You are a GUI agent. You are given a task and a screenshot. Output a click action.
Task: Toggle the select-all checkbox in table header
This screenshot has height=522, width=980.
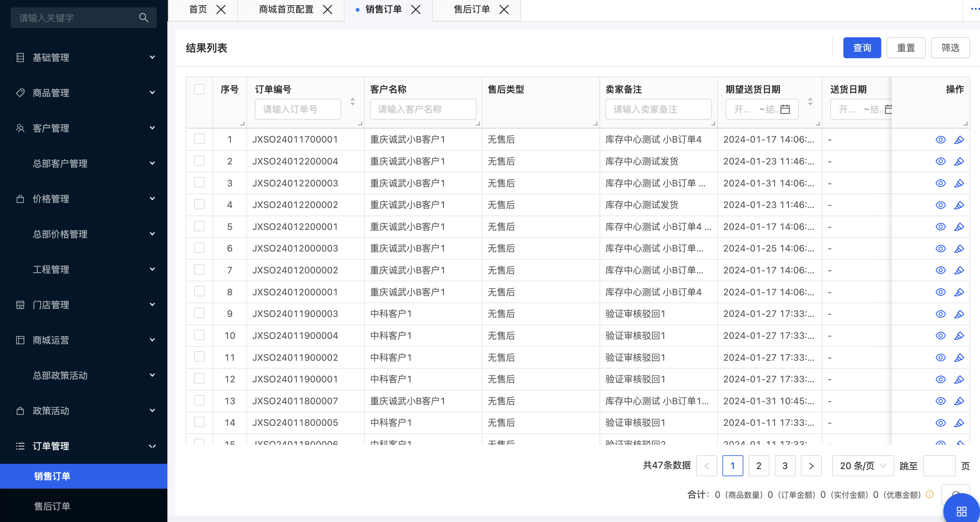click(x=199, y=90)
